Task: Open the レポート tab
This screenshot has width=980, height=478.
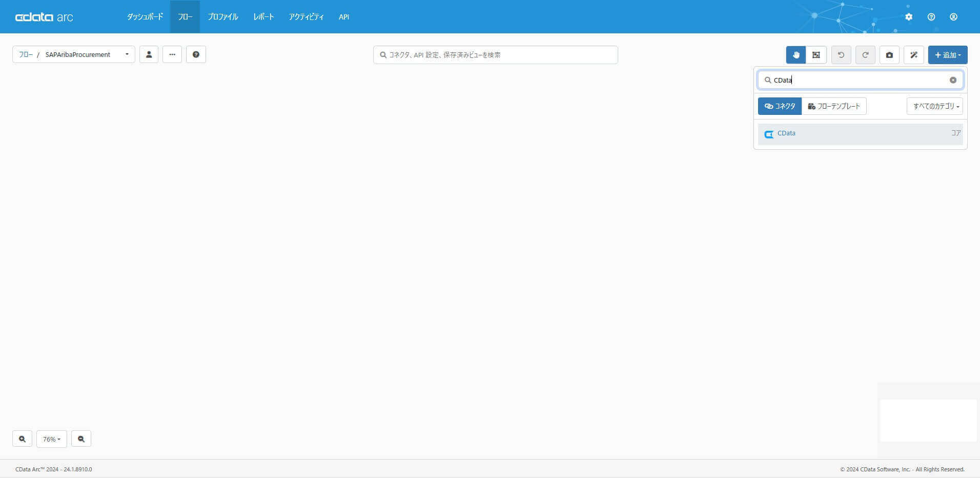Action: tap(263, 17)
